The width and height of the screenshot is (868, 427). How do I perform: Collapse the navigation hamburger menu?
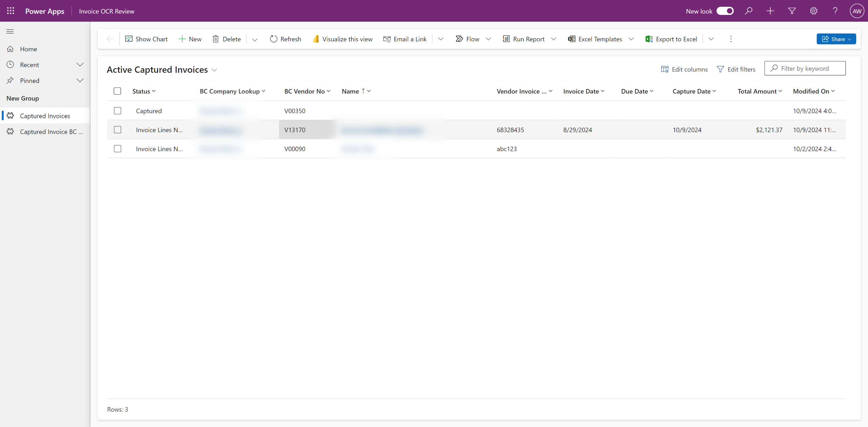[x=10, y=32]
